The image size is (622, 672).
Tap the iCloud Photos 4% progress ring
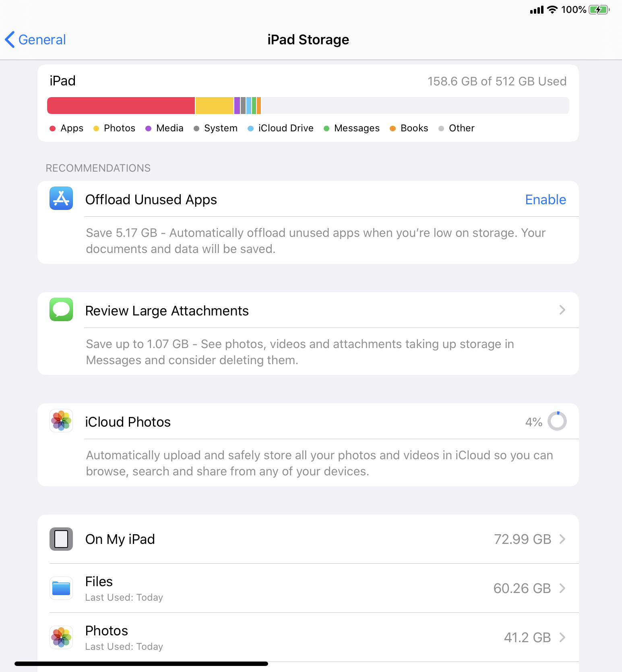click(x=557, y=421)
